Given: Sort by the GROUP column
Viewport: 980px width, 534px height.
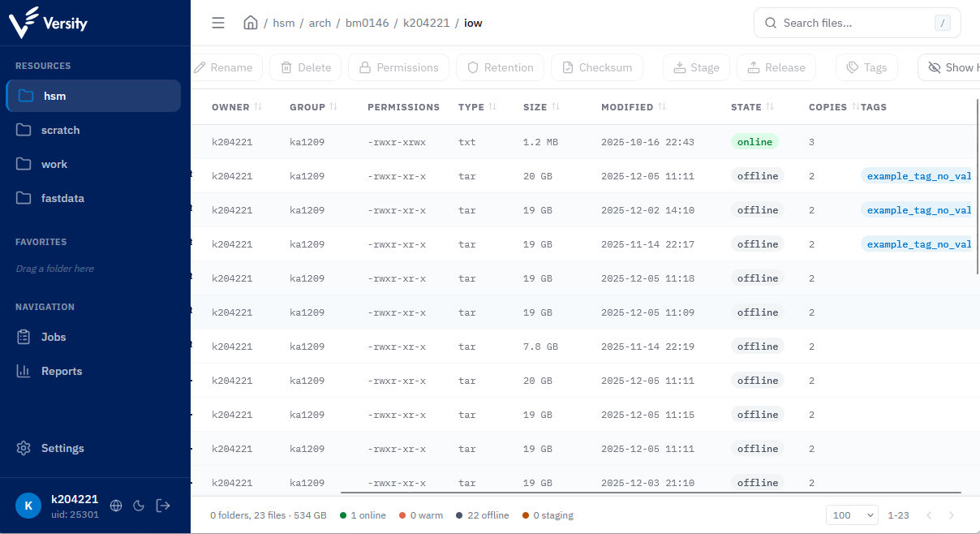Looking at the screenshot, I should [x=314, y=107].
